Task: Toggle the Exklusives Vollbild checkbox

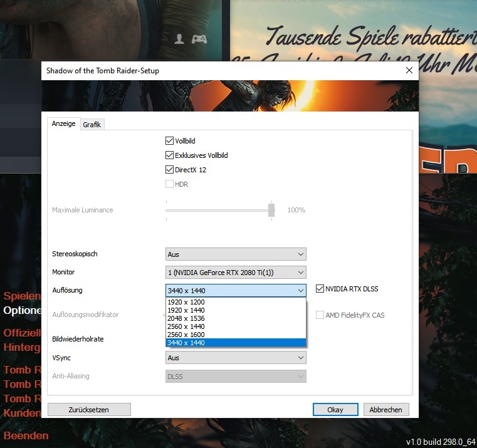Action: point(169,155)
